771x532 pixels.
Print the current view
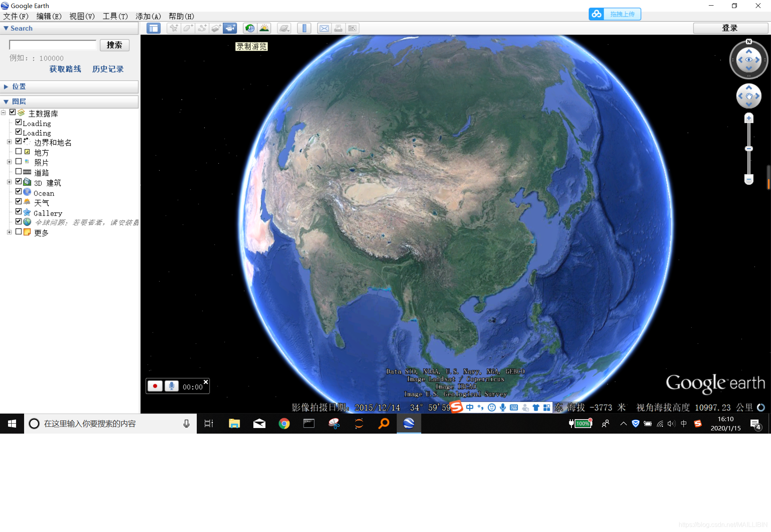[338, 28]
